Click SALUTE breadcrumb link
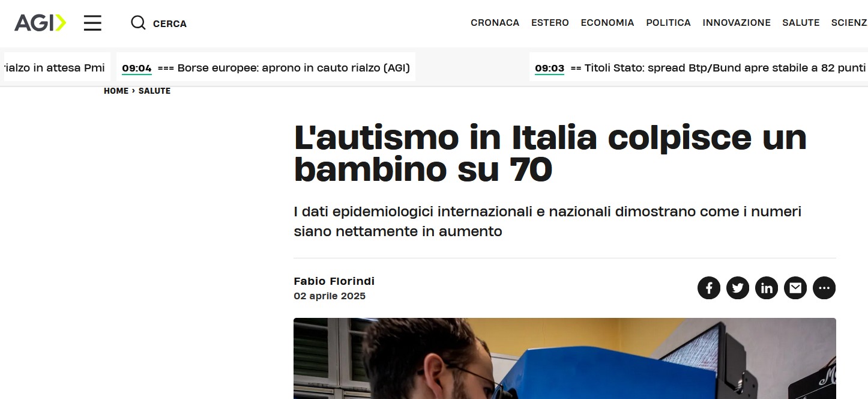868x399 pixels. (x=154, y=91)
